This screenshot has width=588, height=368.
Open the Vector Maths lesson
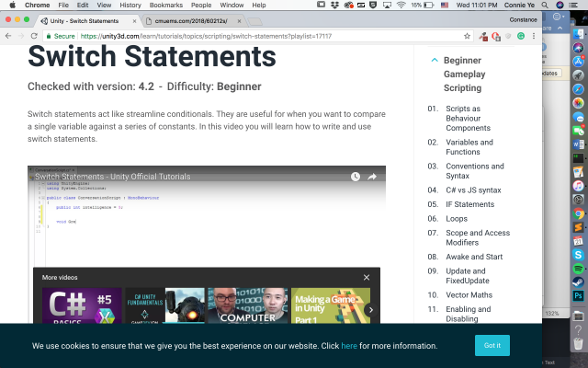469,295
